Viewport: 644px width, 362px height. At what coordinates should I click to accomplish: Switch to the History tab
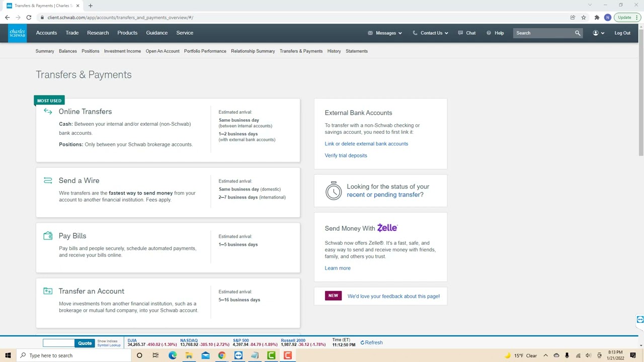click(334, 51)
